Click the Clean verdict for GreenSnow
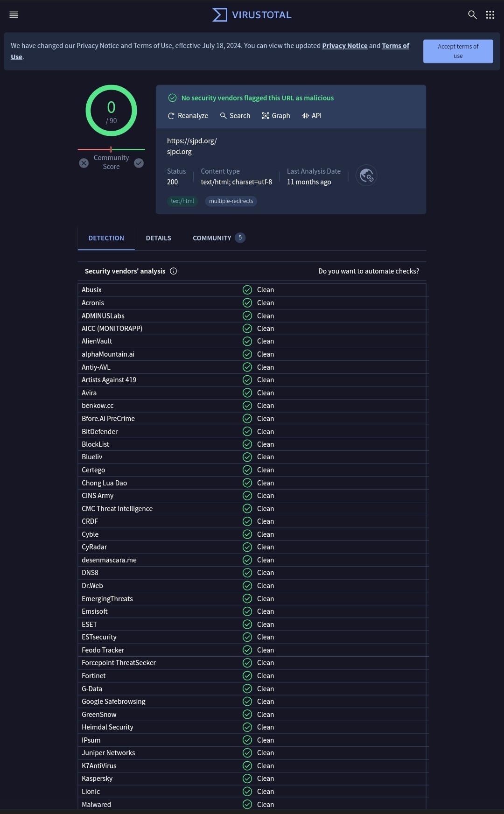The width and height of the screenshot is (504, 814). (x=266, y=715)
